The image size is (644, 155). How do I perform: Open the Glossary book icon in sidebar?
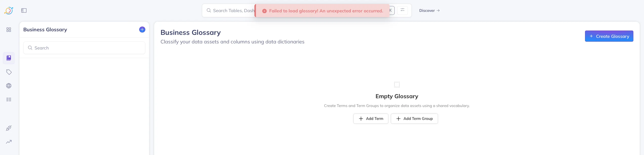pos(9,58)
